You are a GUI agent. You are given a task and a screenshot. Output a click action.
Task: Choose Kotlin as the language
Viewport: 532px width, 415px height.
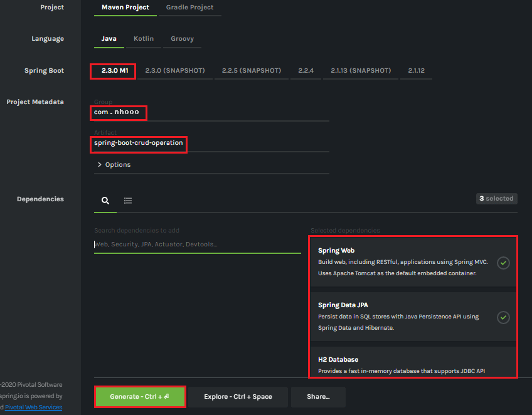144,39
